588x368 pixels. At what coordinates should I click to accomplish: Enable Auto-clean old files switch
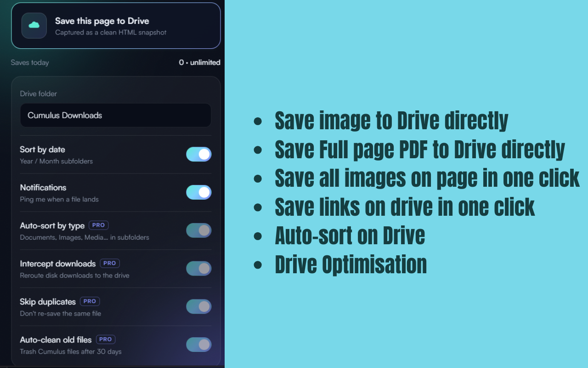(199, 345)
